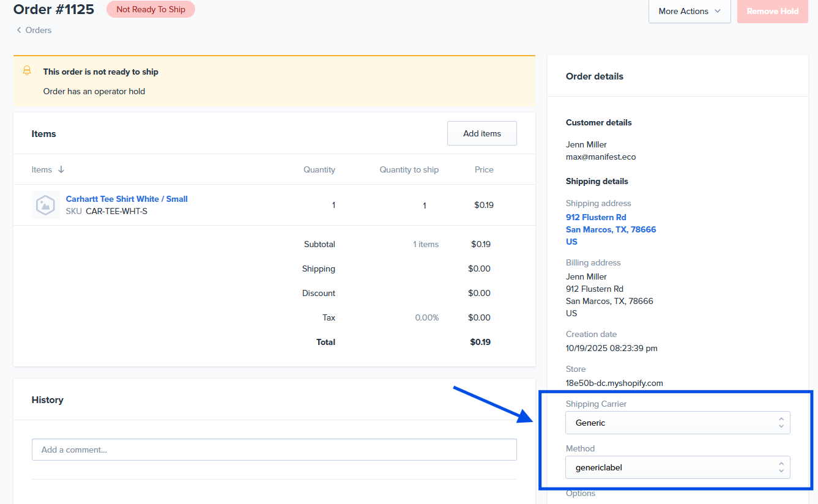Open the Carhartt Tee Shirt White / Small link

[x=127, y=199]
